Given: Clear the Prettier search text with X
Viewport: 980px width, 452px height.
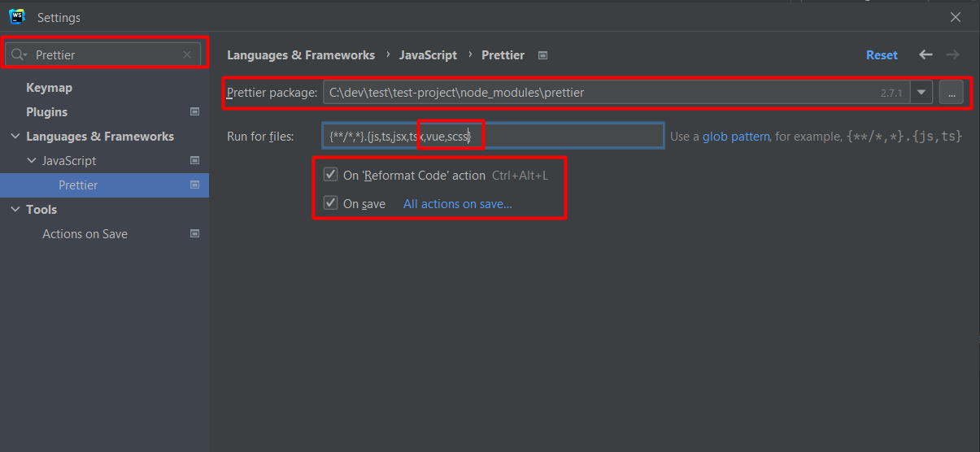Looking at the screenshot, I should (x=187, y=55).
